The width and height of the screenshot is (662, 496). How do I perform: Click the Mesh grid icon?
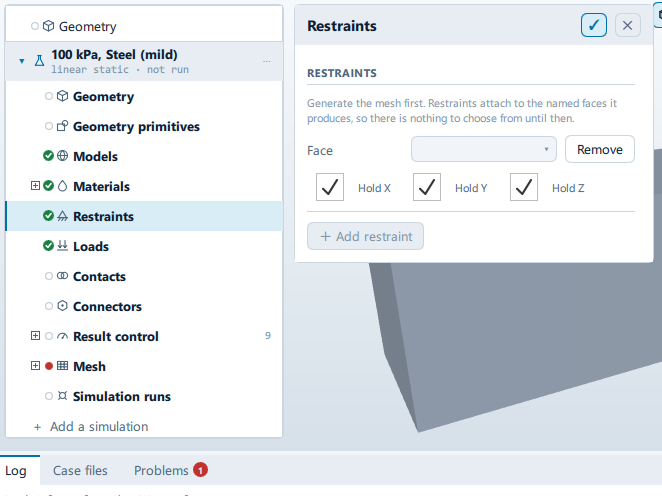pyautogui.click(x=62, y=366)
